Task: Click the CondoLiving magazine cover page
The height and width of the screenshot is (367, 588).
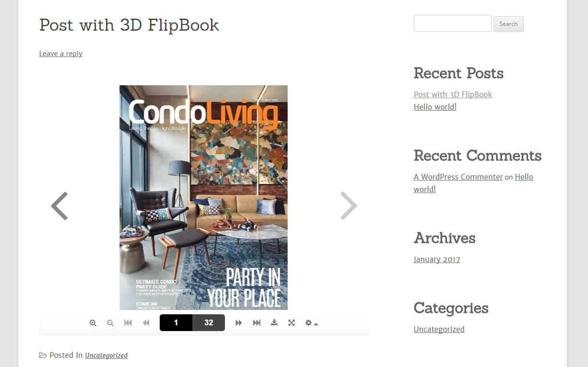Action: pos(203,197)
